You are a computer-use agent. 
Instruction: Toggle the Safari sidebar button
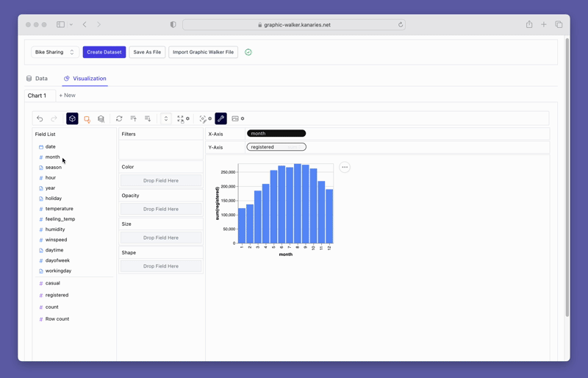pyautogui.click(x=61, y=24)
